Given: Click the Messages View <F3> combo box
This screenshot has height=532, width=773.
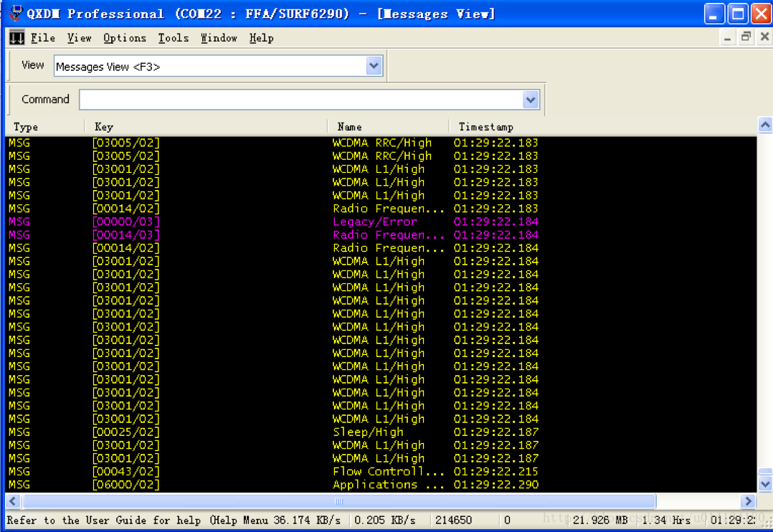Looking at the screenshot, I should 218,66.
